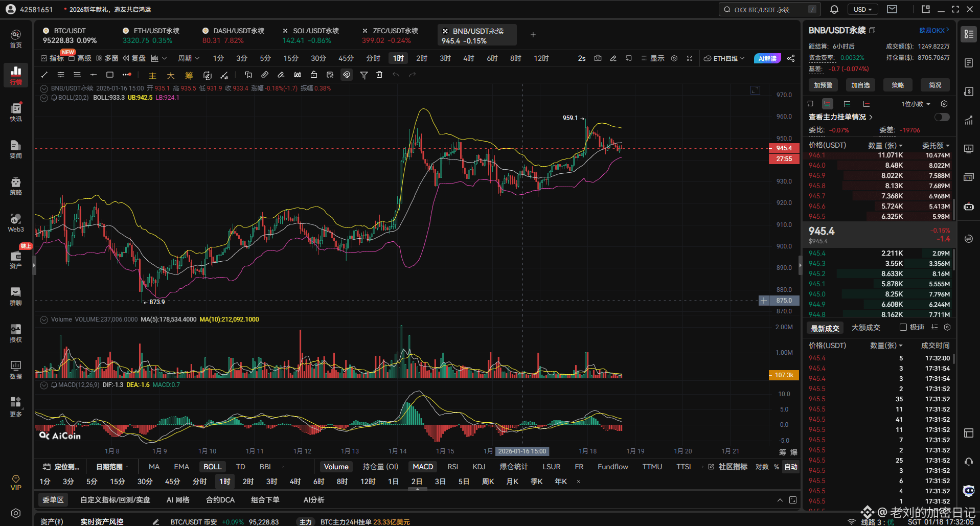The height and width of the screenshot is (526, 980).
Task: Open 资产 assets in sidebar
Action: click(x=16, y=260)
